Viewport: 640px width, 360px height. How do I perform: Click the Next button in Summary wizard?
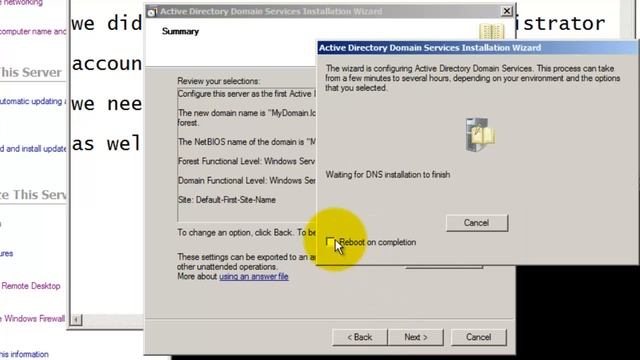point(416,337)
